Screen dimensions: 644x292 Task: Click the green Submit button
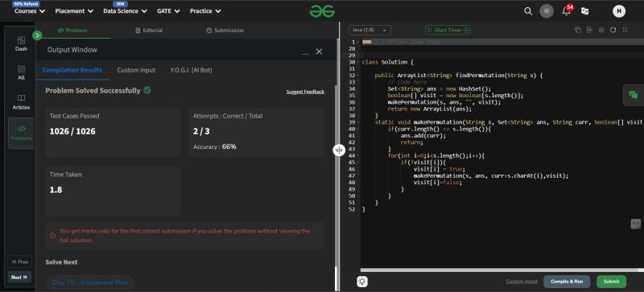(611, 282)
